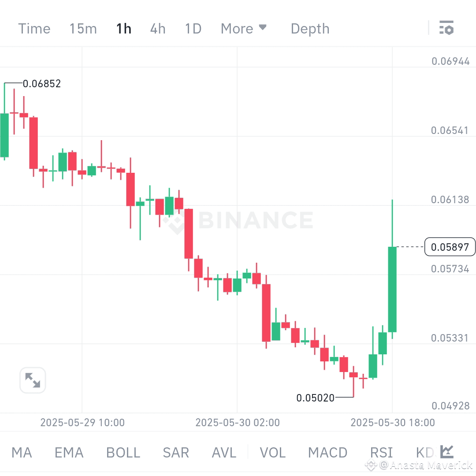Screen dimensions: 476x476
Task: Select the 1D timeframe
Action: [x=193, y=28]
